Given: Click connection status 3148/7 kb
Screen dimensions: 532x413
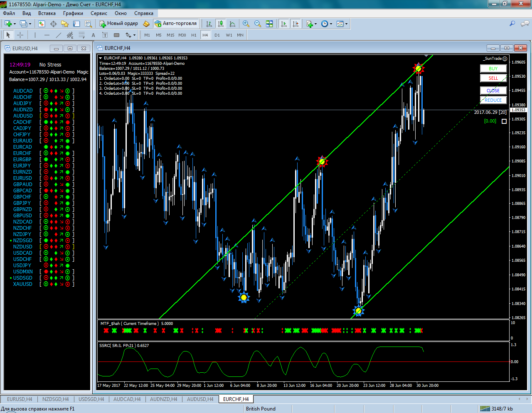Looking at the screenshot, I should (497, 409).
